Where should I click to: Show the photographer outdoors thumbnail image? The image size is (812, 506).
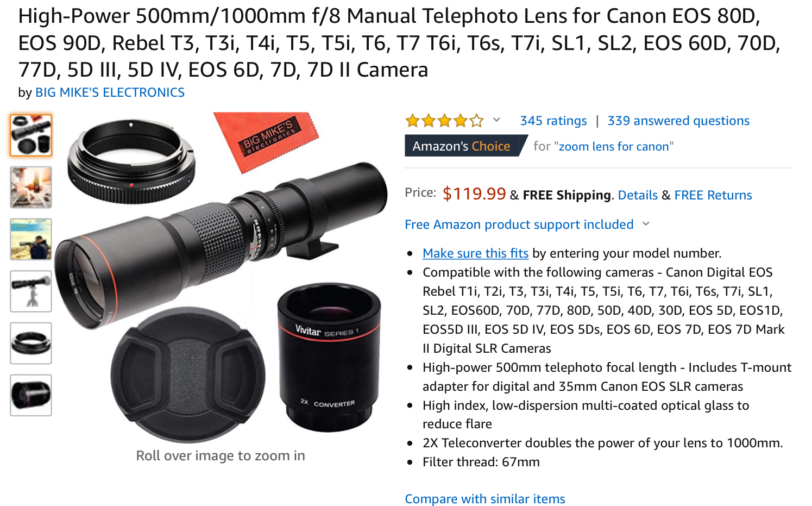pyautogui.click(x=31, y=240)
